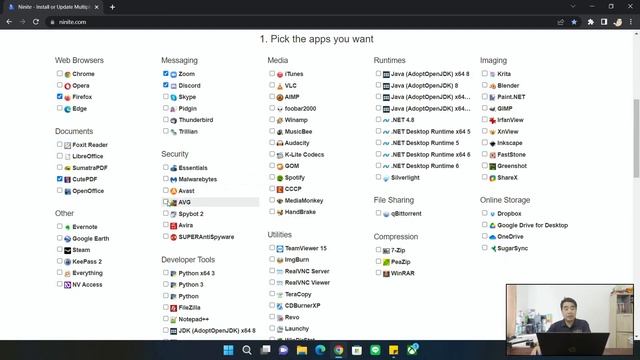Click the FileZilla icon in Developer Tools
The image size is (640, 360).
[x=173, y=308]
